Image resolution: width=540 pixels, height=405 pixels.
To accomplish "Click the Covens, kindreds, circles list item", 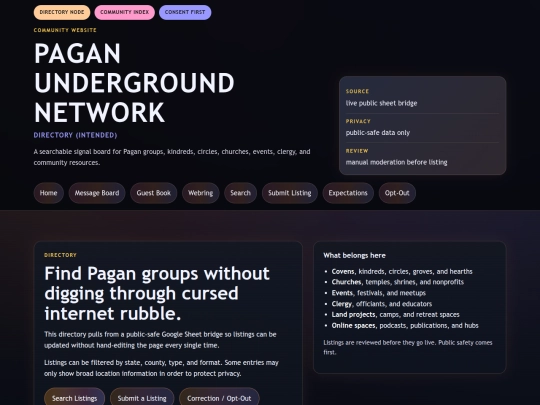I will pos(402,271).
